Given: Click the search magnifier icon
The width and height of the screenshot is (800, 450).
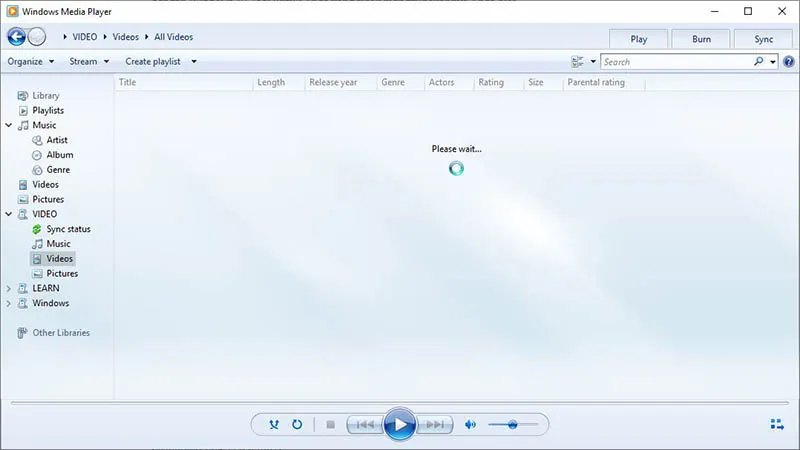Looking at the screenshot, I should (759, 62).
